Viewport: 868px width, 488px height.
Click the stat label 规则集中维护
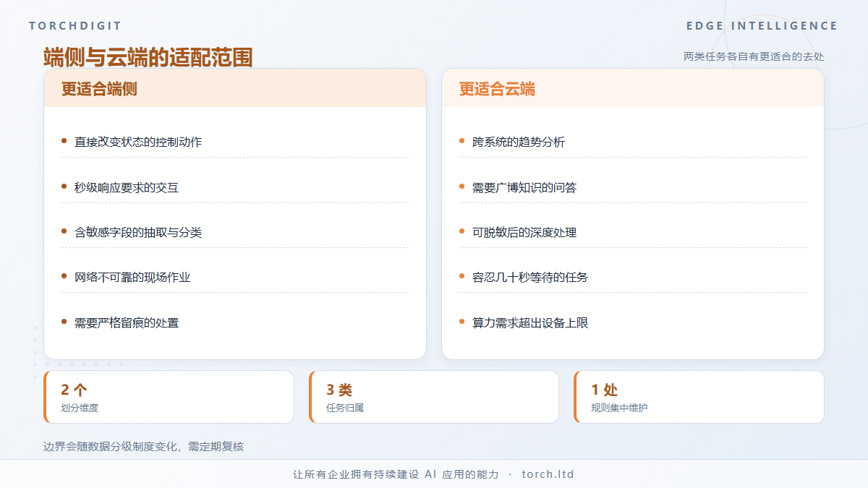[x=619, y=408]
